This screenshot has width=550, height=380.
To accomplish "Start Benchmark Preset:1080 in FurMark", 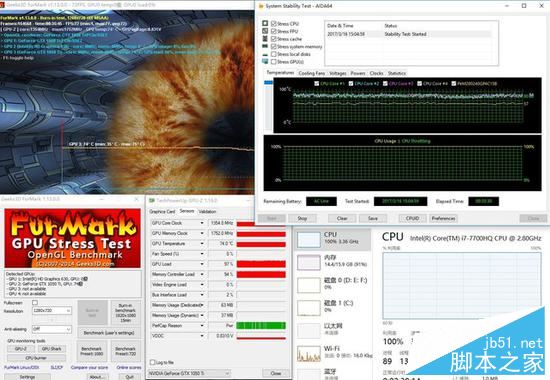I will pyautogui.click(x=92, y=351).
